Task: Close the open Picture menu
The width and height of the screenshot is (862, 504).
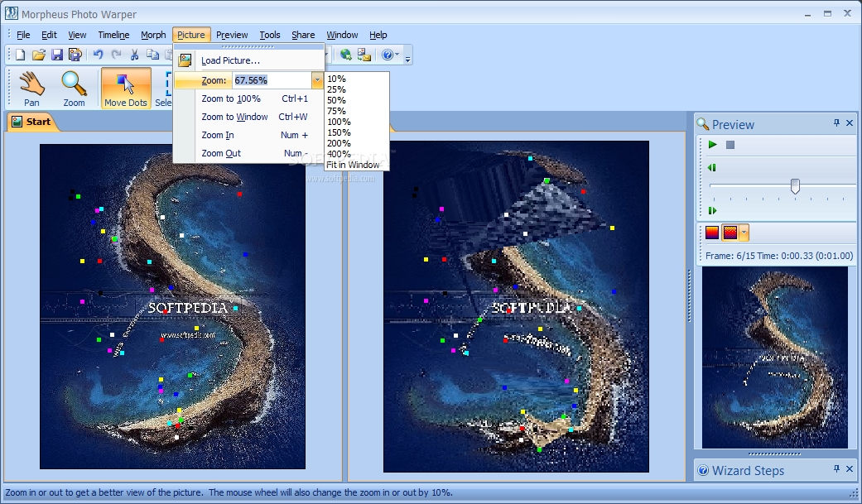Action: (x=191, y=35)
